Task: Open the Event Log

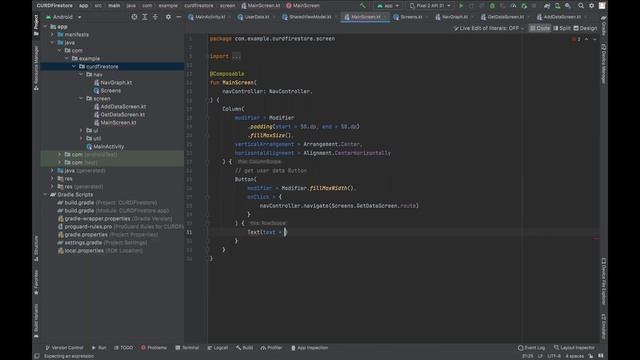Action: [531, 348]
